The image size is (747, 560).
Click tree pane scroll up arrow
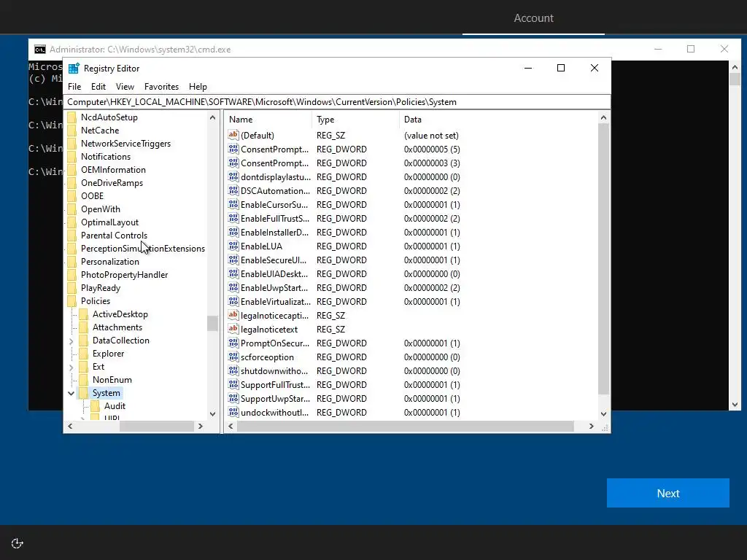coord(212,117)
